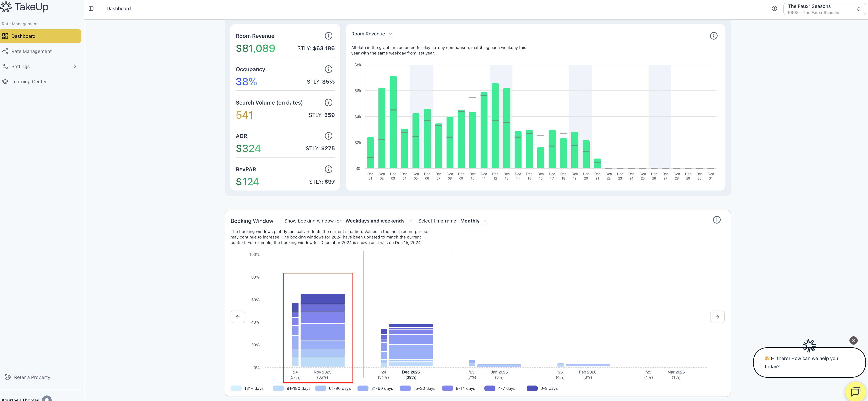Click the Room Revenue info icon
This screenshot has width=868, height=401.
pyautogui.click(x=328, y=36)
